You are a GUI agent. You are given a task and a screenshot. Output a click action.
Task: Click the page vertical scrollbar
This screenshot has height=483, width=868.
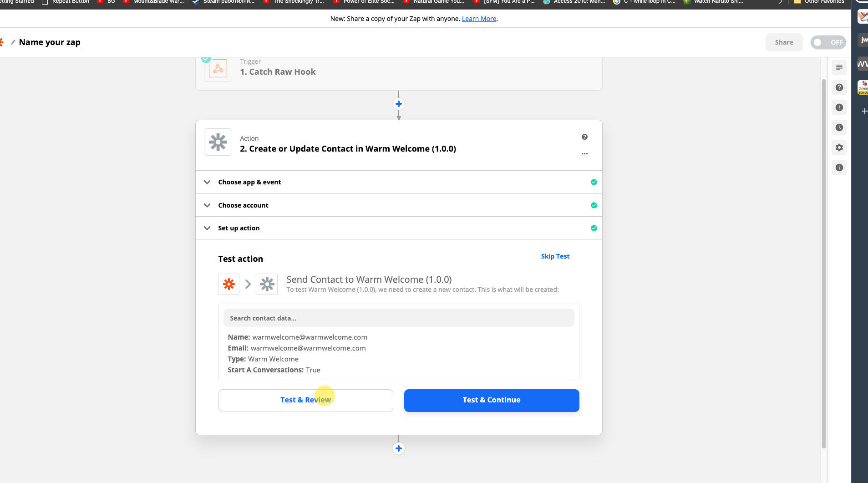823,264
